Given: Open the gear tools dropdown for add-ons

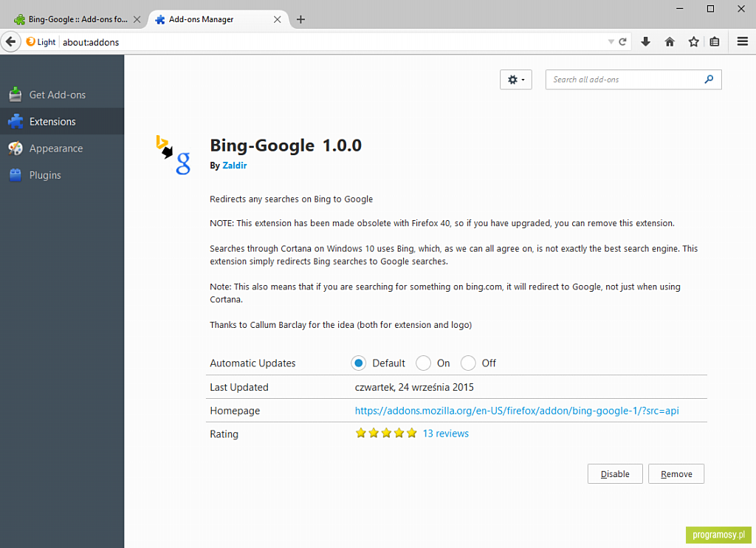Looking at the screenshot, I should coord(516,80).
